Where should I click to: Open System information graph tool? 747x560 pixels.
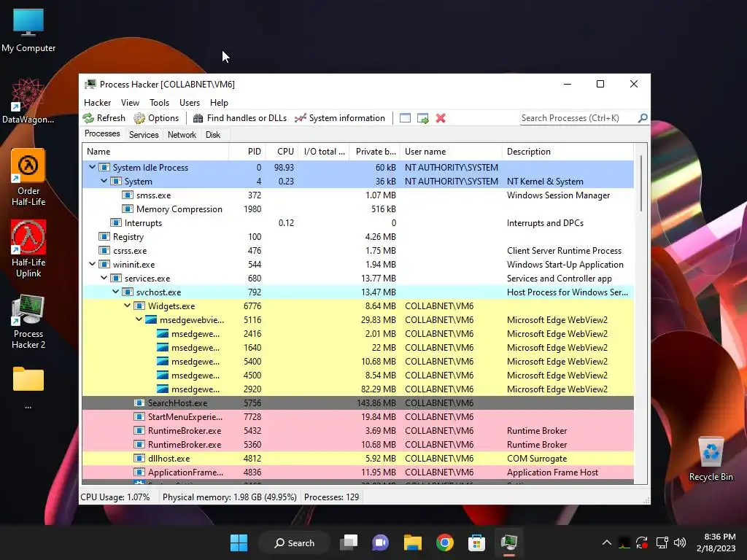(340, 118)
